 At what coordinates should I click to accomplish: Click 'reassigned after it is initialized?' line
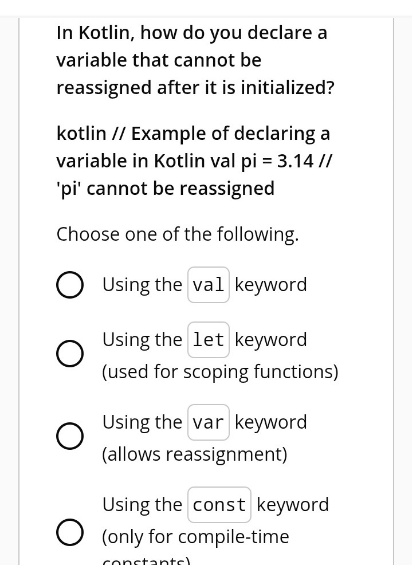196,88
